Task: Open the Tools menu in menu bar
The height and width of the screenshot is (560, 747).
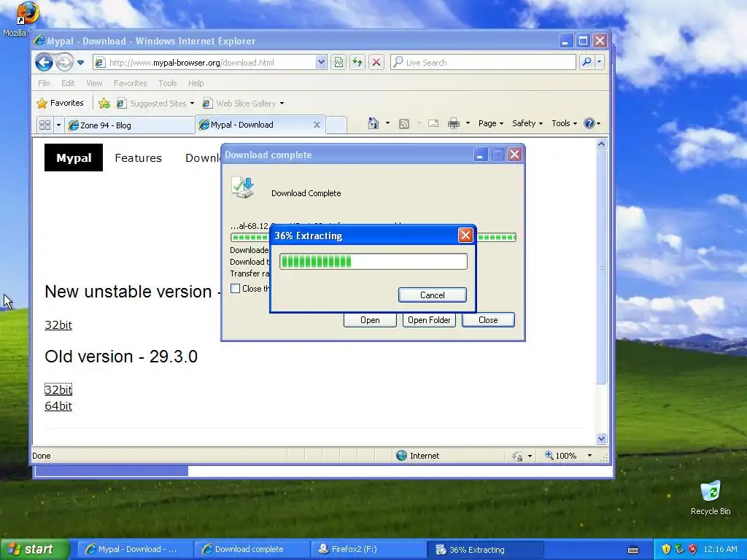Action: (x=168, y=83)
